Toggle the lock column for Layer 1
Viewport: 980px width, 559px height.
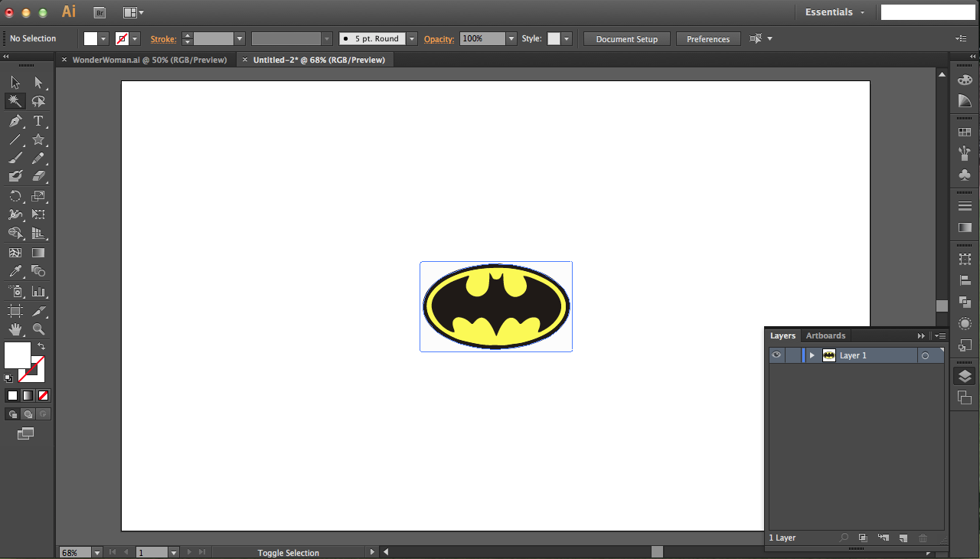pos(792,355)
